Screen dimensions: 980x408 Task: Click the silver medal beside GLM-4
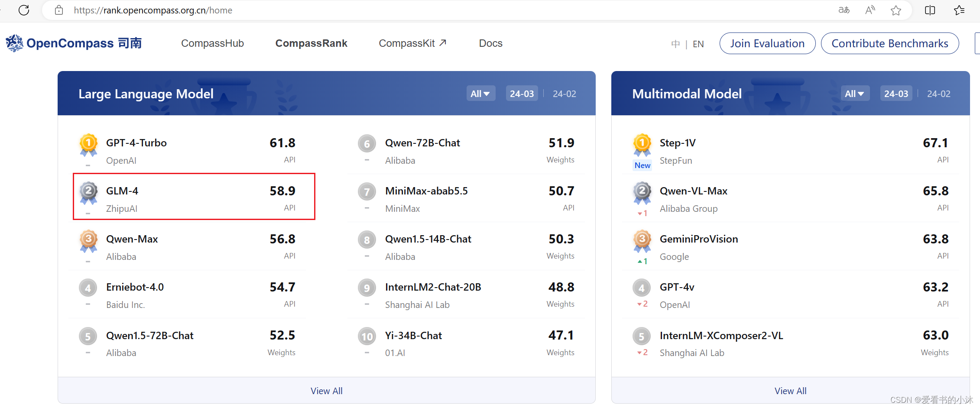(88, 193)
